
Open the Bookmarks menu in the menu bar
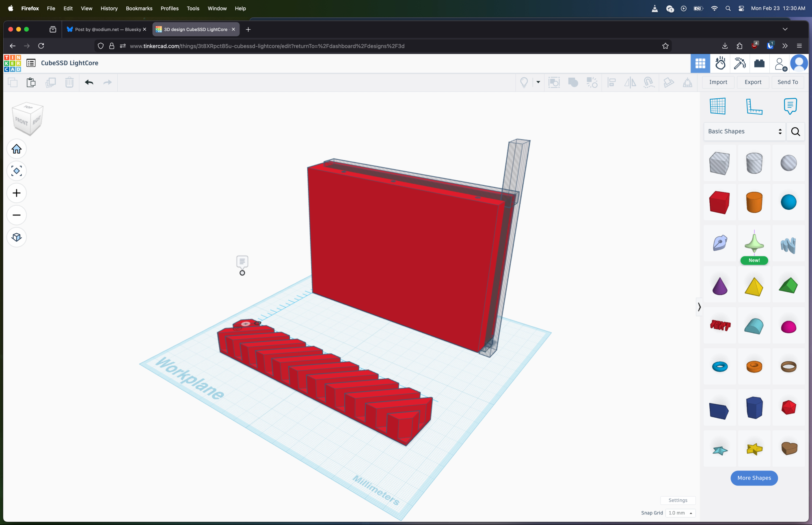(139, 8)
